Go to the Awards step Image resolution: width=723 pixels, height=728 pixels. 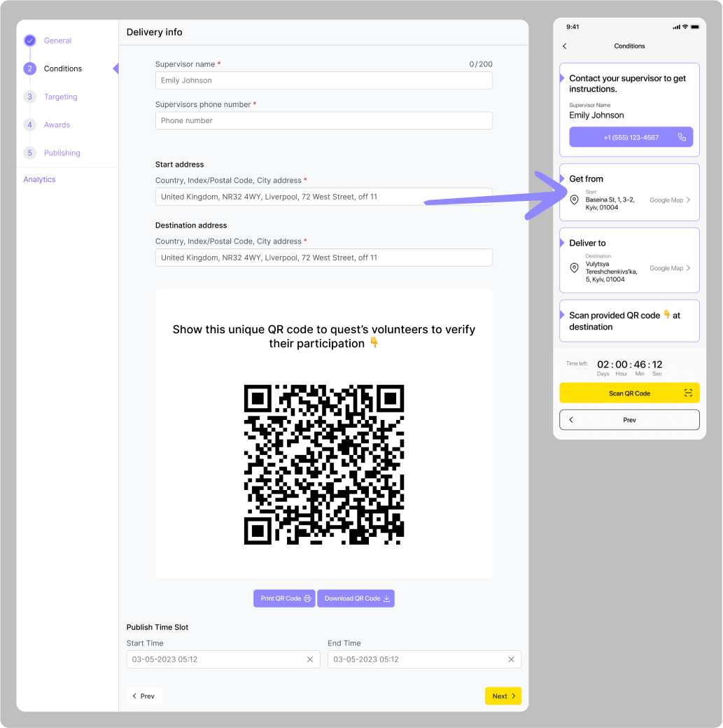(57, 125)
